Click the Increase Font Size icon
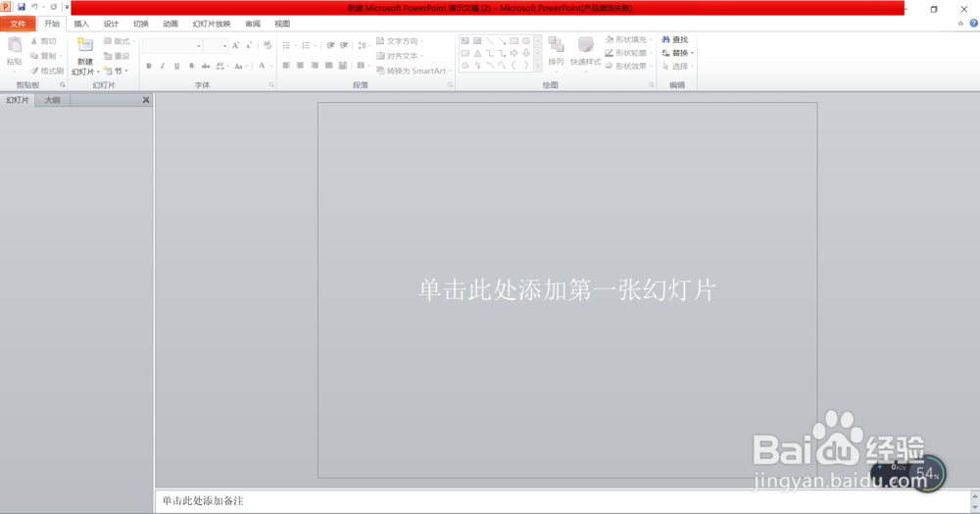Viewport: 980px width, 514px height. click(235, 45)
